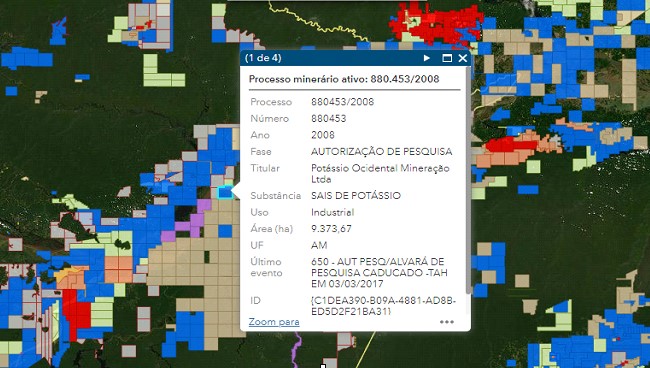Click the isolated blue rectangle right of popup
This screenshot has height=368, width=650.
528,190
